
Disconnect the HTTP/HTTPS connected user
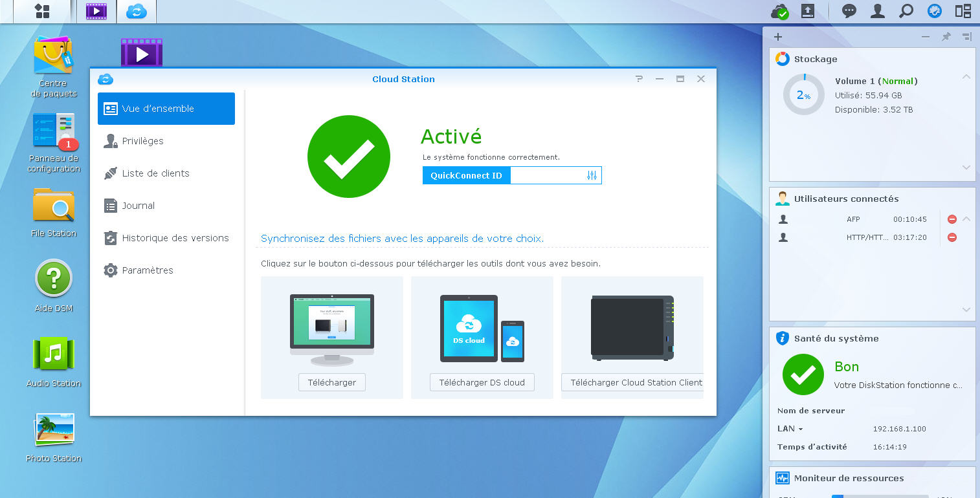pyautogui.click(x=952, y=237)
